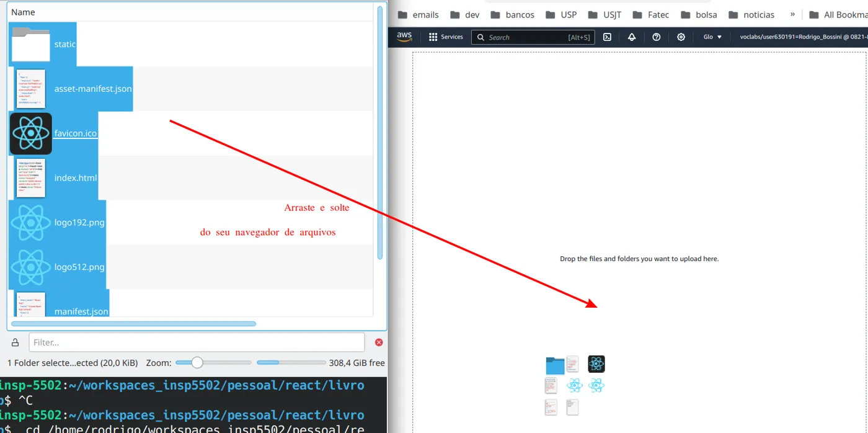
Task: Select the logo512.png thumbnail
Action: (31, 267)
